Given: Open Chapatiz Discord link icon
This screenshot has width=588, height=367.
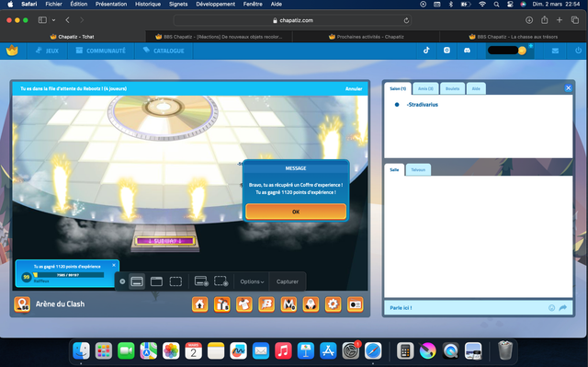Looking at the screenshot, I should (467, 51).
